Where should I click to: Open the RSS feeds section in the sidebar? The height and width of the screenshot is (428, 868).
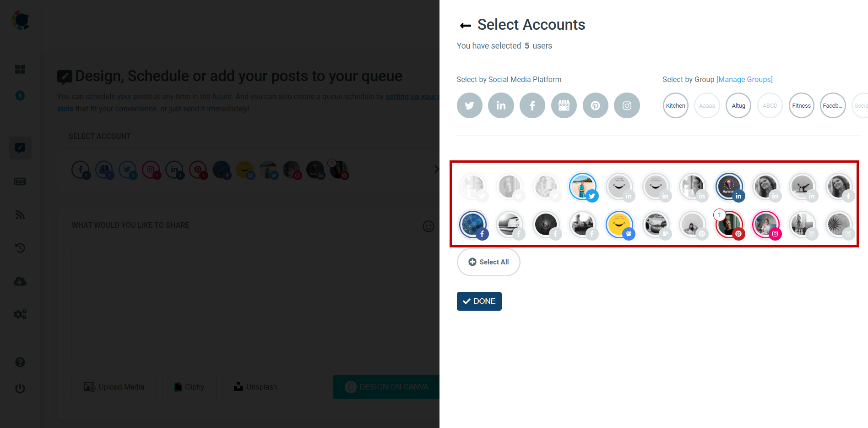20,215
